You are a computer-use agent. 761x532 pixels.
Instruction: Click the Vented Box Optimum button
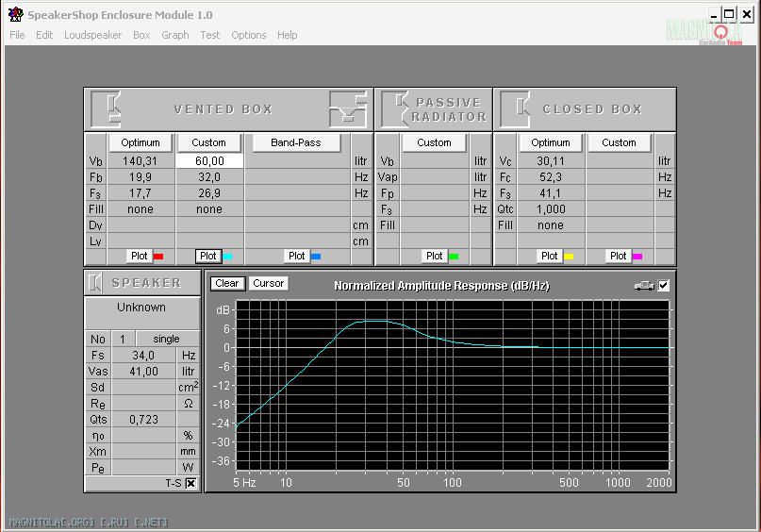coord(141,142)
